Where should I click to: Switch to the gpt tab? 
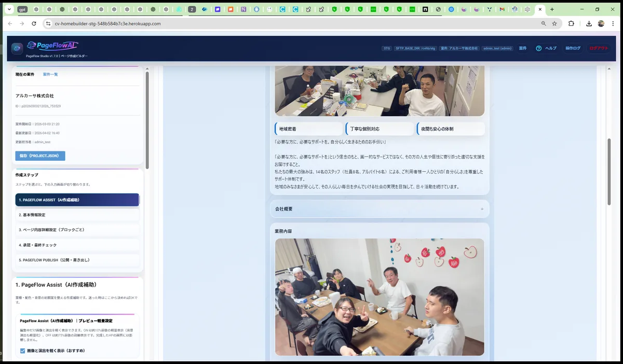click(x=22, y=9)
